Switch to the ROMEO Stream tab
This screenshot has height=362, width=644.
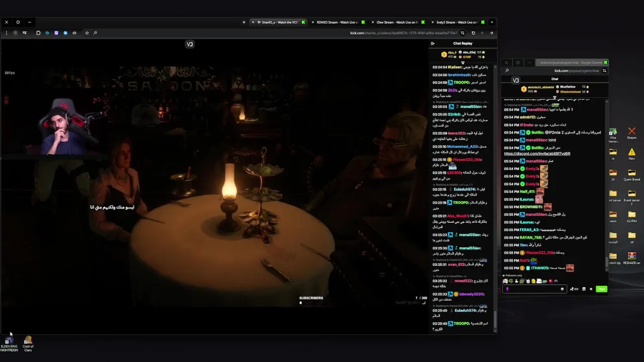point(337,22)
